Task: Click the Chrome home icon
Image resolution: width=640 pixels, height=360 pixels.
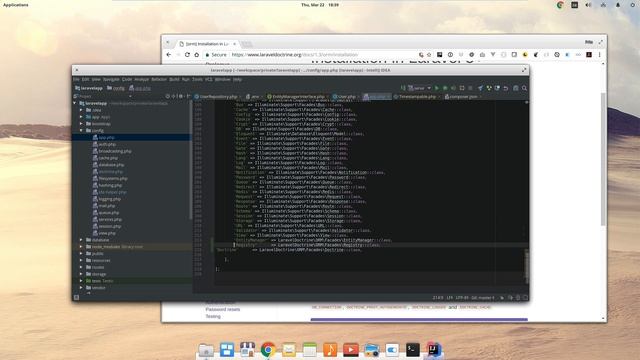Action: pyautogui.click(x=197, y=55)
